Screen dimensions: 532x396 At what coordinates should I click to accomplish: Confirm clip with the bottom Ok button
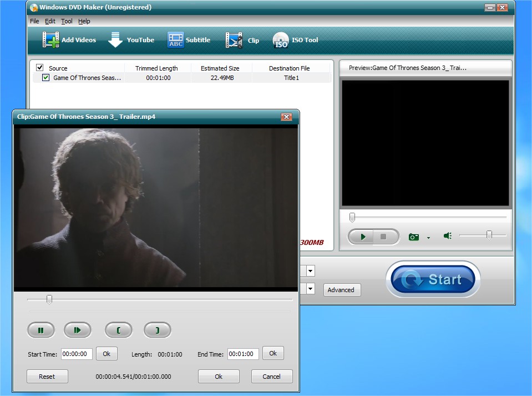click(219, 377)
